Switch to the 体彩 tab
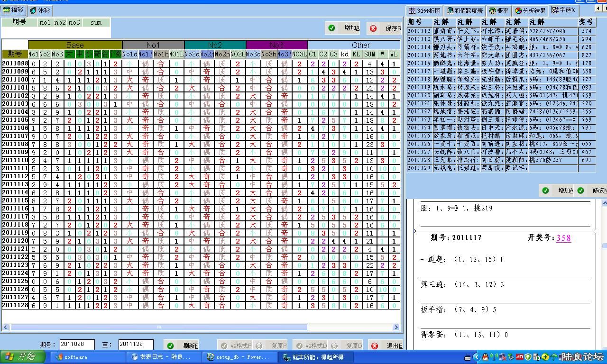The width and height of the screenshot is (607, 364). click(x=40, y=10)
